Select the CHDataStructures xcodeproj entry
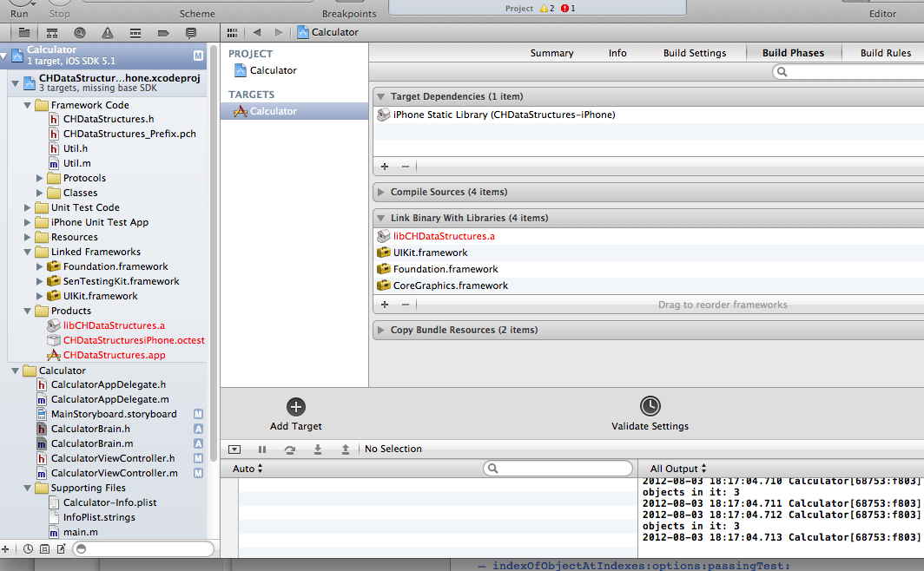Viewport: 924px width, 571px height. click(109, 82)
